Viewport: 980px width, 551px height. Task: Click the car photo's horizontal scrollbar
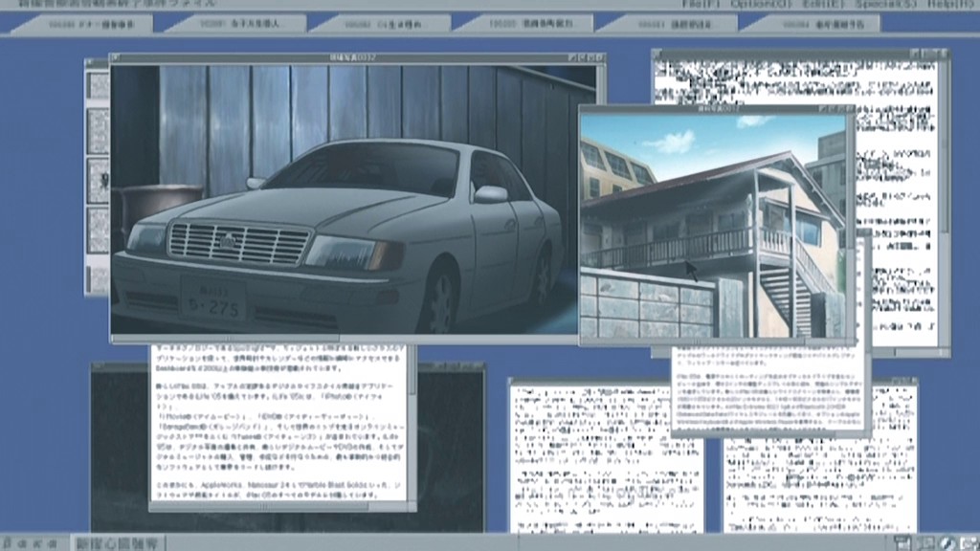(344, 339)
